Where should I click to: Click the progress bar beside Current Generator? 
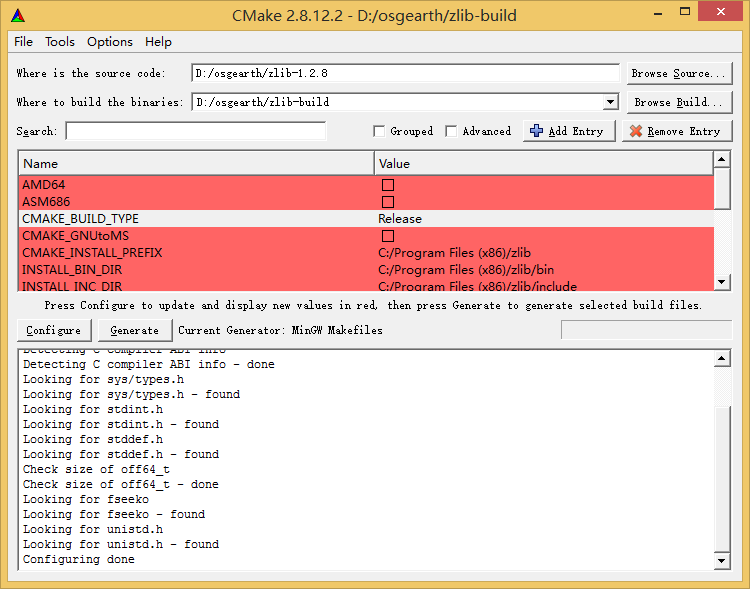coord(647,330)
